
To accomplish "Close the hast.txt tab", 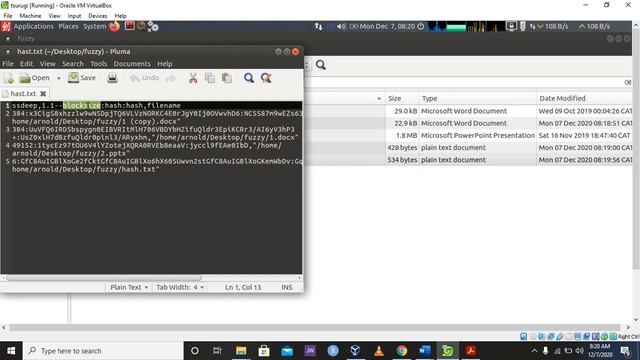I will [43, 93].
